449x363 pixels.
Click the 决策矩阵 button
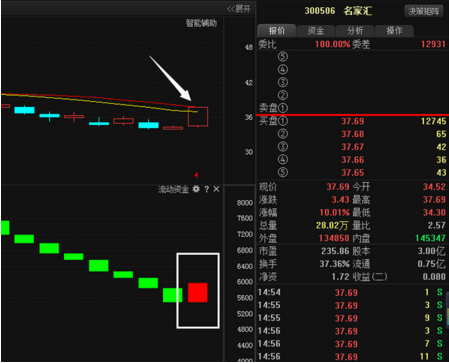pos(424,11)
